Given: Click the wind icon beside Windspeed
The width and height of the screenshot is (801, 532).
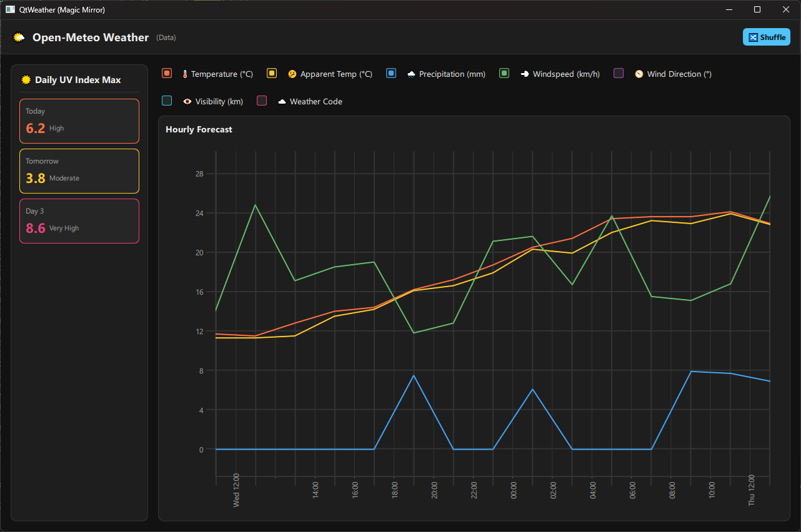Looking at the screenshot, I should [525, 74].
